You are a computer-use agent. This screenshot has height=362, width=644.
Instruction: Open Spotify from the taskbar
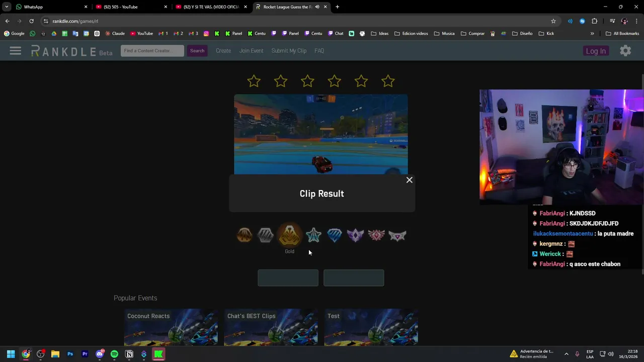pos(114,354)
